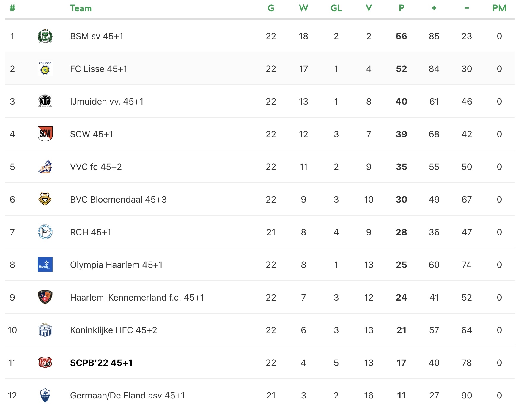The image size is (532, 408).
Task: Open the BSM sv 45+1 team link
Action: (x=97, y=36)
